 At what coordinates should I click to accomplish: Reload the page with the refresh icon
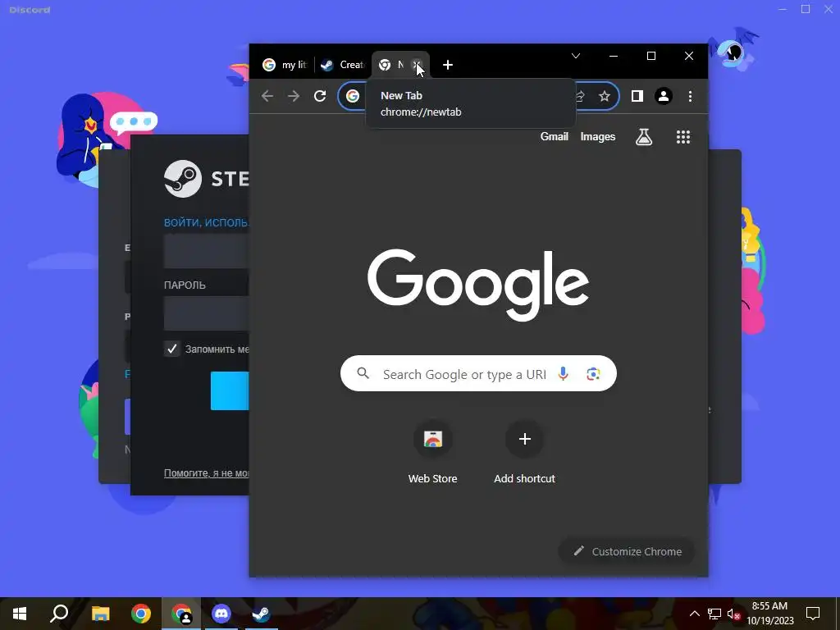pos(320,97)
